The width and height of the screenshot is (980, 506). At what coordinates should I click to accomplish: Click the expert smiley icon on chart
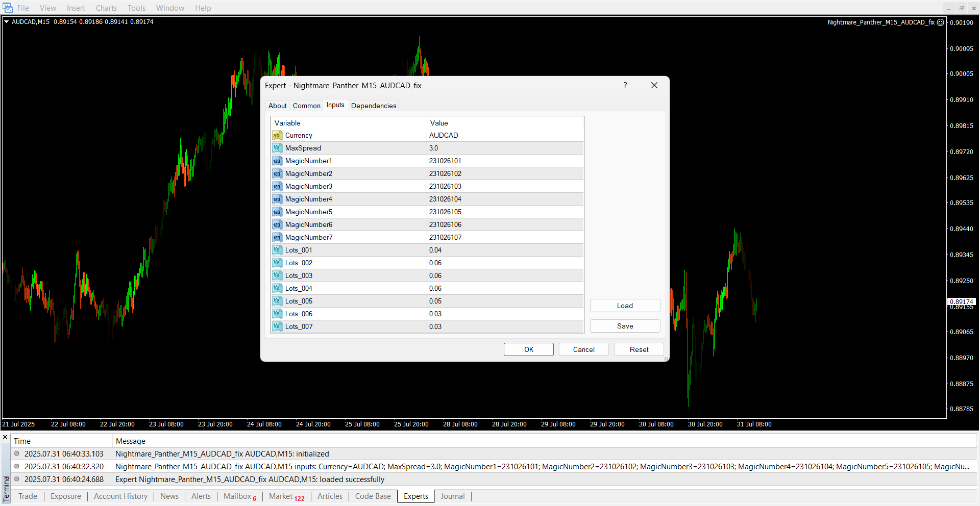(940, 22)
